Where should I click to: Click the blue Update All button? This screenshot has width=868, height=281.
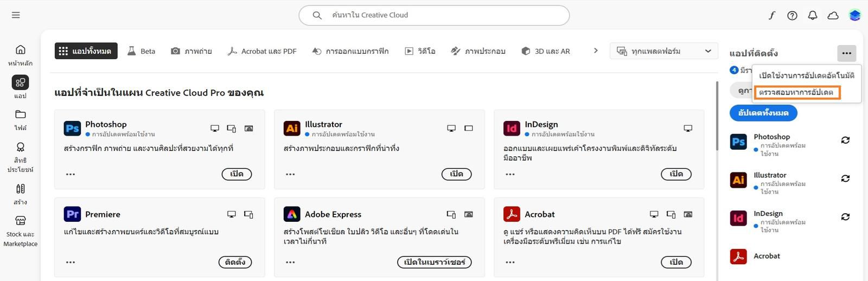(763, 113)
